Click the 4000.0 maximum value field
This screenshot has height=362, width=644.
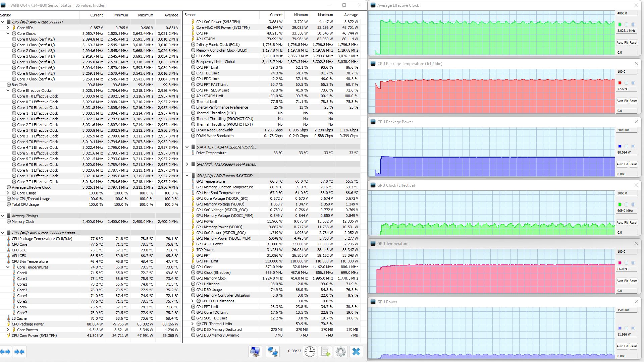[x=627, y=13]
